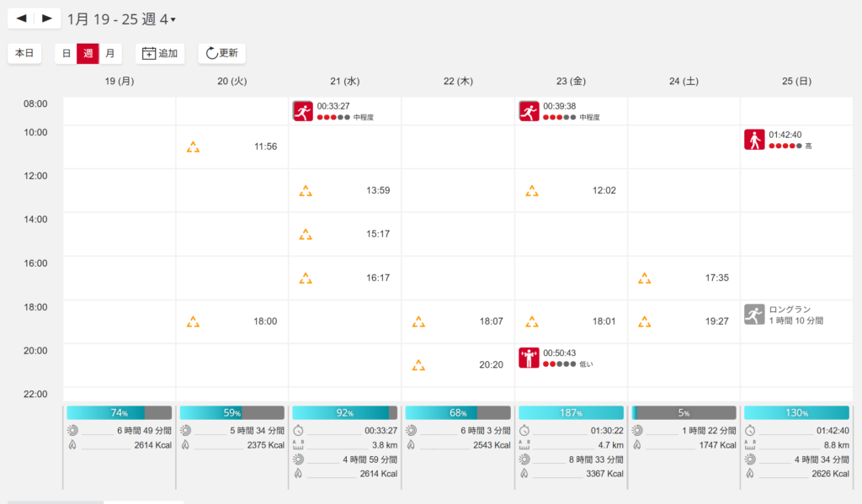Click the 本日 today button

[x=24, y=53]
